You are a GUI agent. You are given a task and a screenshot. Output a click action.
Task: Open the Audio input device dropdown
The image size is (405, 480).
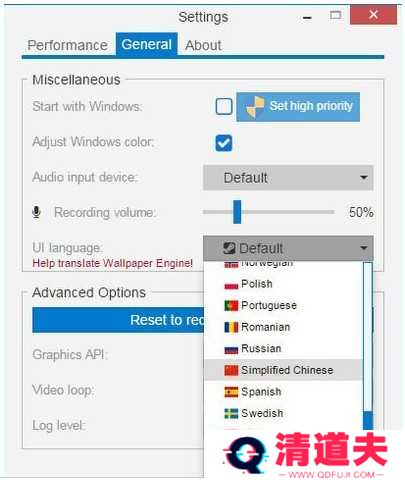[x=288, y=178]
